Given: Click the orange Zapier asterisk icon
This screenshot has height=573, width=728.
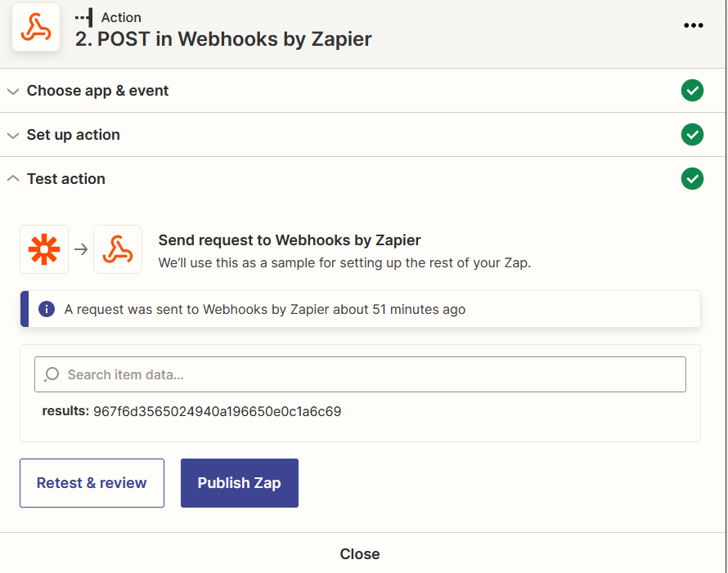Looking at the screenshot, I should click(x=44, y=249).
